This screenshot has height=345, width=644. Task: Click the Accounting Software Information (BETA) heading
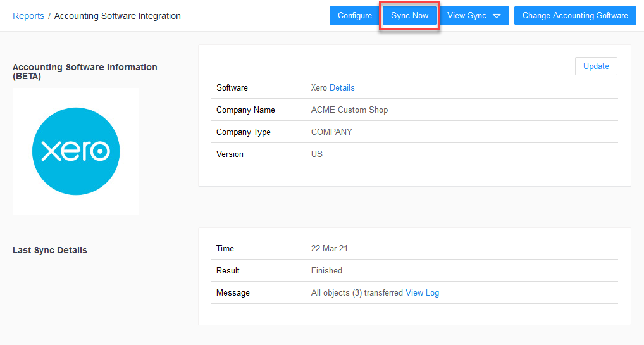tap(85, 72)
